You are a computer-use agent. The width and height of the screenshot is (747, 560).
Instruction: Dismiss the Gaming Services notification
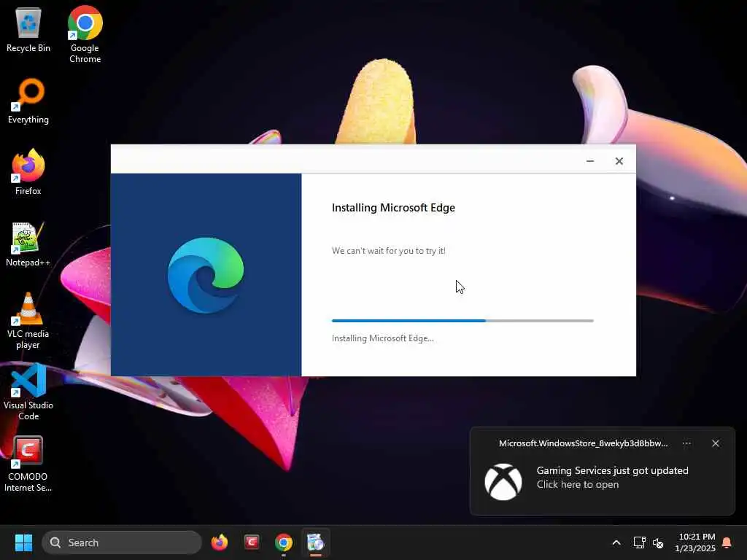(716, 443)
